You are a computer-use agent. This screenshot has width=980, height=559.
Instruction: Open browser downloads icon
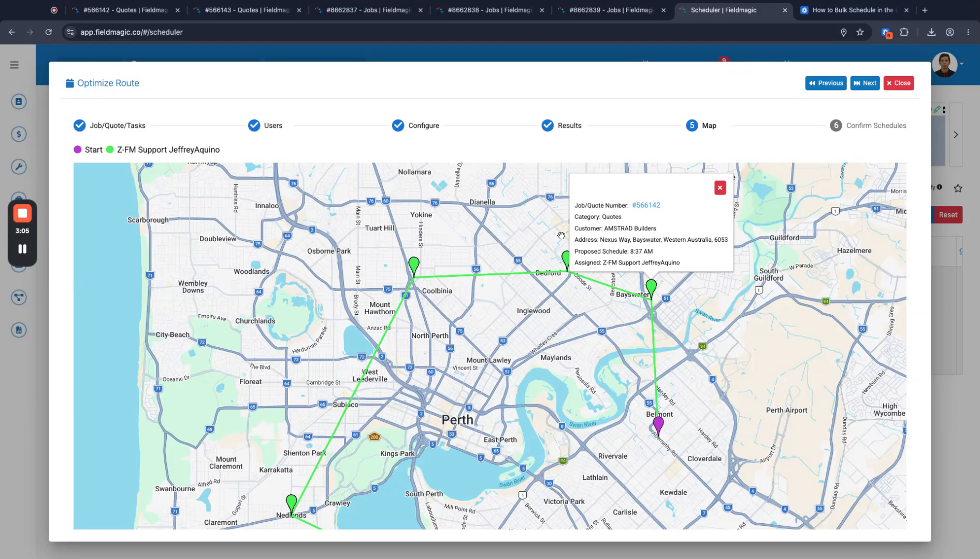[931, 32]
